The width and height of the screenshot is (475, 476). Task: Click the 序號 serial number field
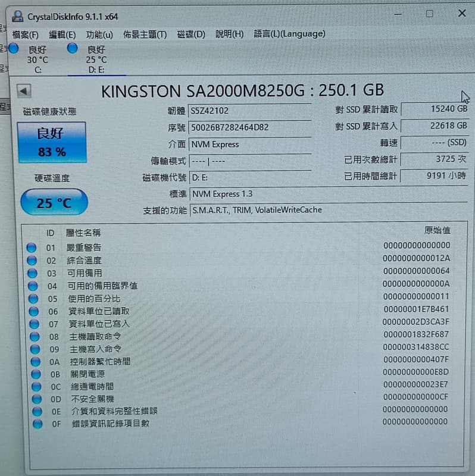pyautogui.click(x=250, y=127)
